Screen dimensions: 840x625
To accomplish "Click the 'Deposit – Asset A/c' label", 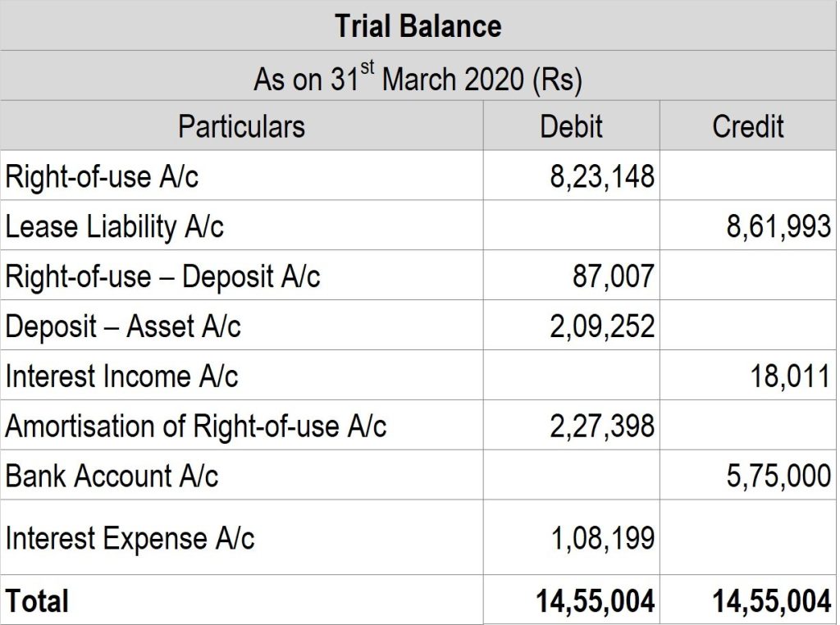I will pyautogui.click(x=123, y=326).
